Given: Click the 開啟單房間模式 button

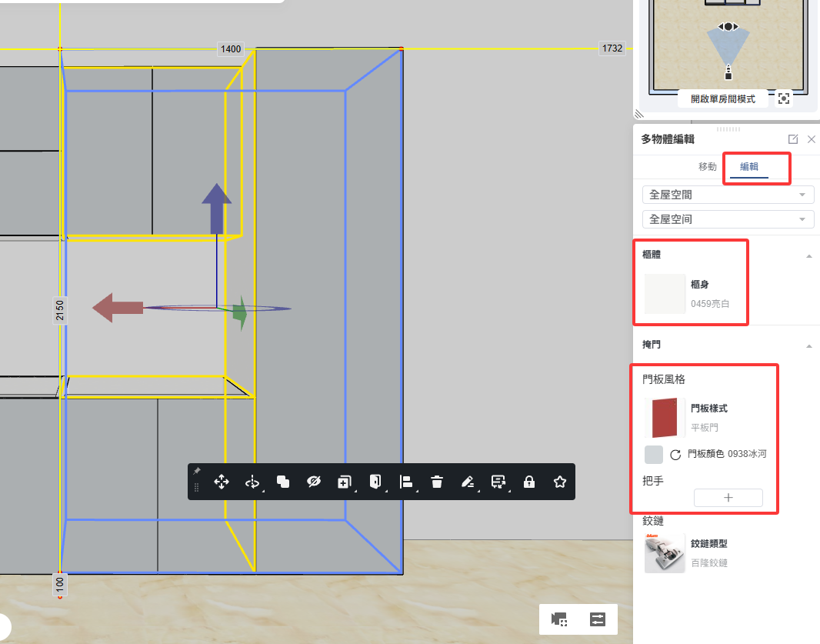Looking at the screenshot, I should (722, 98).
